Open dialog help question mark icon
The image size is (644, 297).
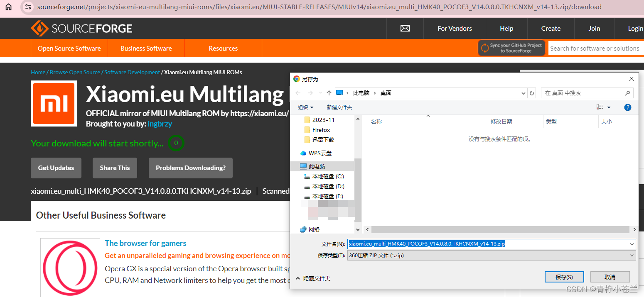tap(628, 107)
